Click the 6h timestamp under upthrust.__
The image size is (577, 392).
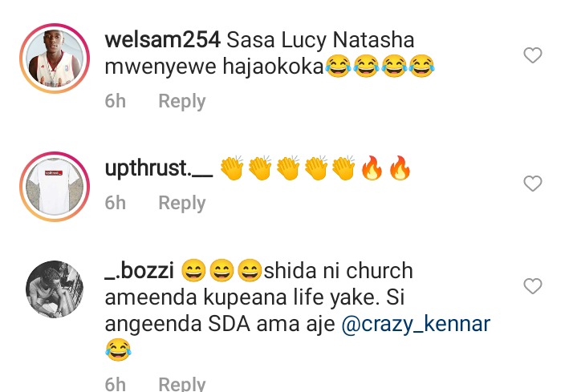point(116,203)
